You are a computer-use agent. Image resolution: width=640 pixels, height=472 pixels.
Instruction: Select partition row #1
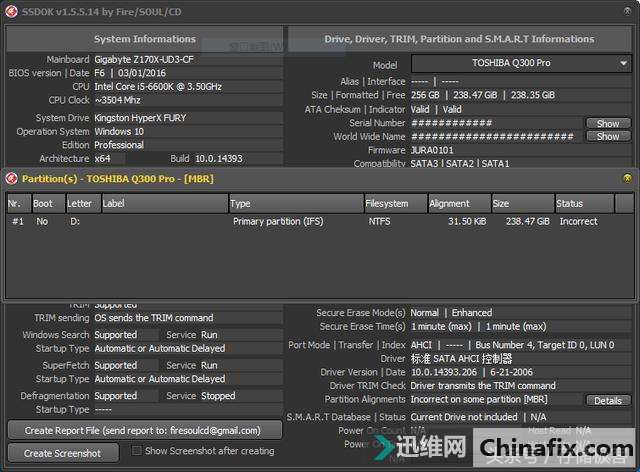tap(320, 221)
